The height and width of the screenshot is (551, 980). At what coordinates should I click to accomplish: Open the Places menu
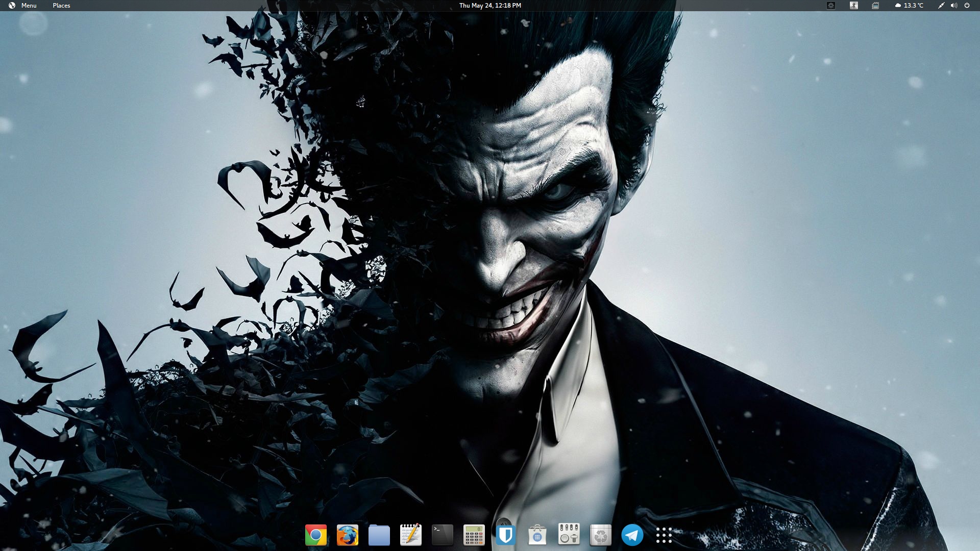coord(61,5)
